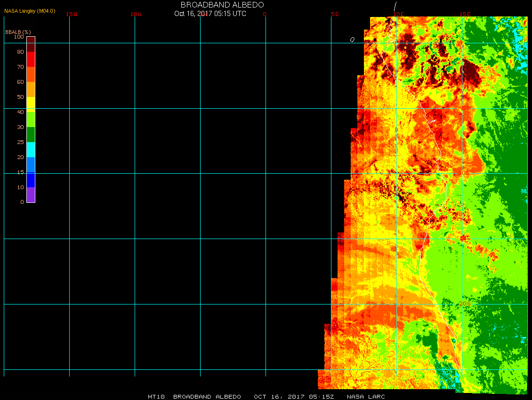Click the Oct 16, 2017 05:15 UTC timestamp
Screen dimensions: 532x400
pyautogui.click(x=210, y=14)
